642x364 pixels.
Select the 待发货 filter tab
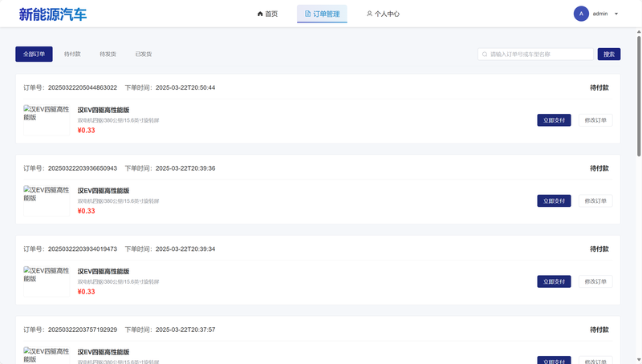click(108, 54)
